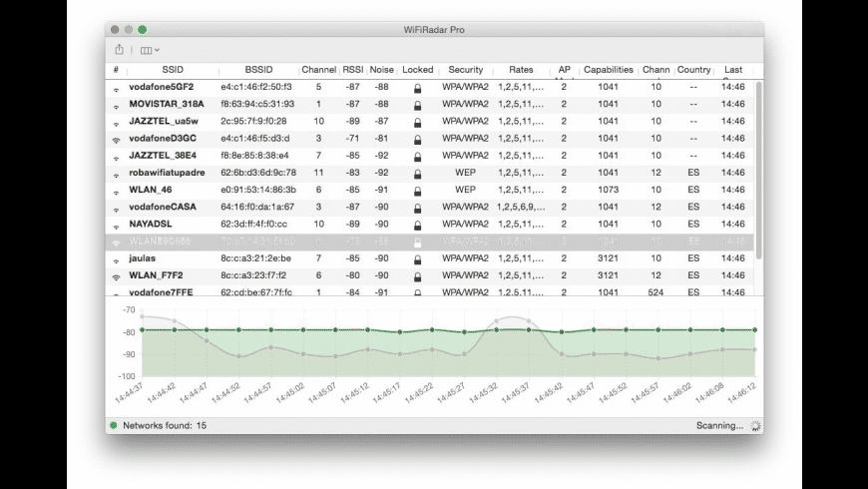Select the vodafoneCASA network name
The width and height of the screenshot is (868, 489).
[x=163, y=208]
